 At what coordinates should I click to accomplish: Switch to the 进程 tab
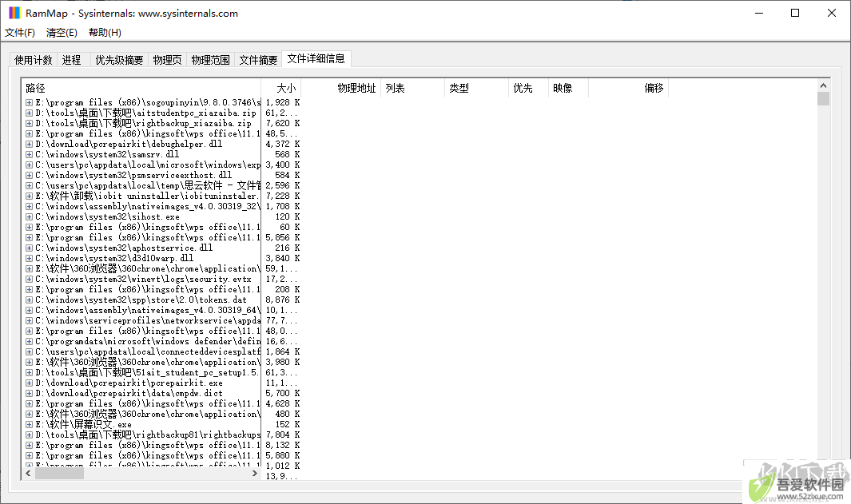point(71,60)
